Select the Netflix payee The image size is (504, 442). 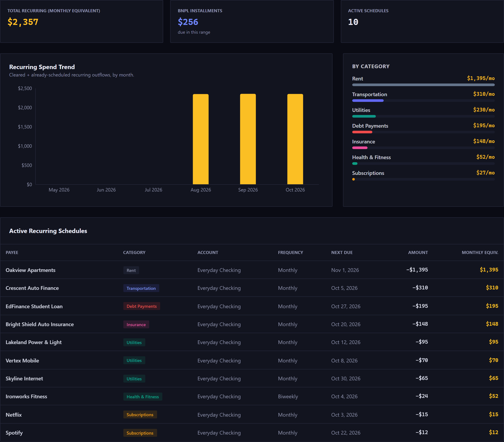coord(14,415)
